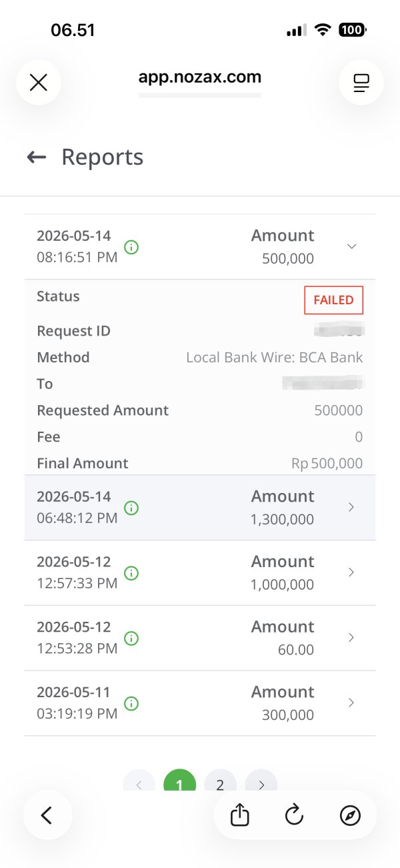Tap info icon beside 12:57:33 PM entry

click(131, 573)
